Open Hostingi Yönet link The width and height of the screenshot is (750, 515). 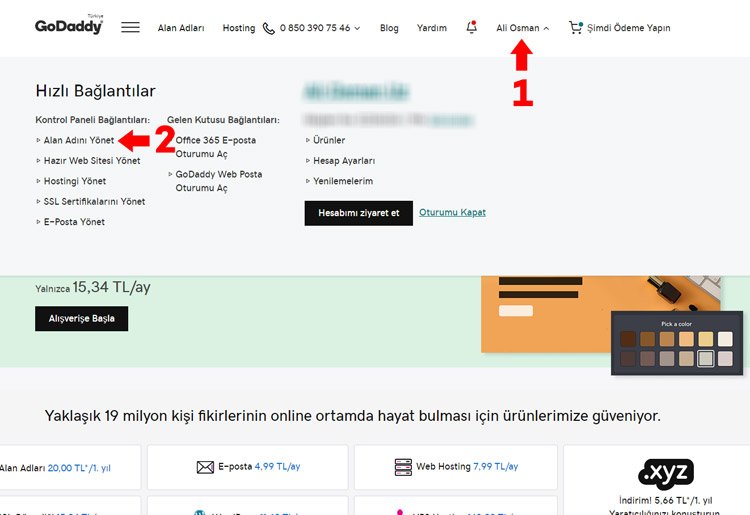[x=75, y=181]
